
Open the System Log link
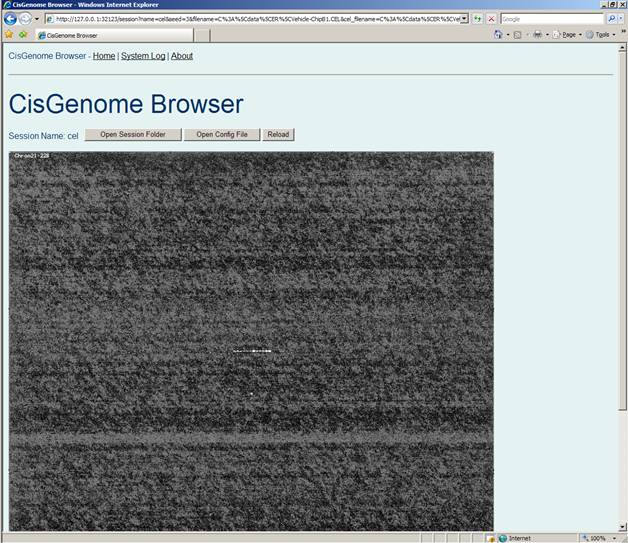pos(143,56)
